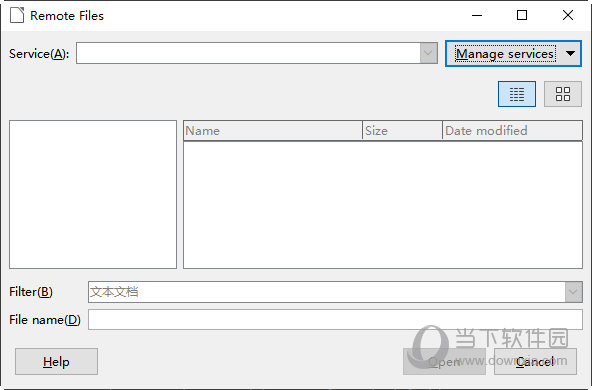Click the Open button
The width and height of the screenshot is (592, 390).
(x=444, y=362)
